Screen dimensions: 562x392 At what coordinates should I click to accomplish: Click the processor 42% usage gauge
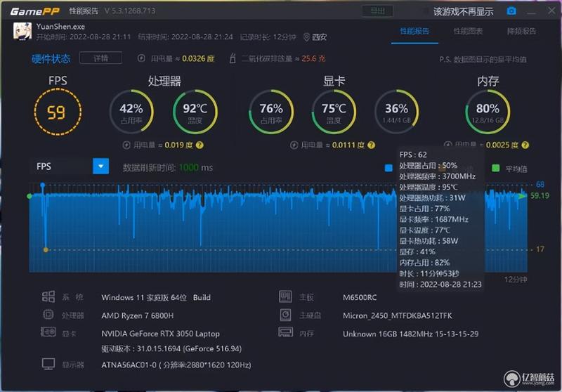pos(131,112)
